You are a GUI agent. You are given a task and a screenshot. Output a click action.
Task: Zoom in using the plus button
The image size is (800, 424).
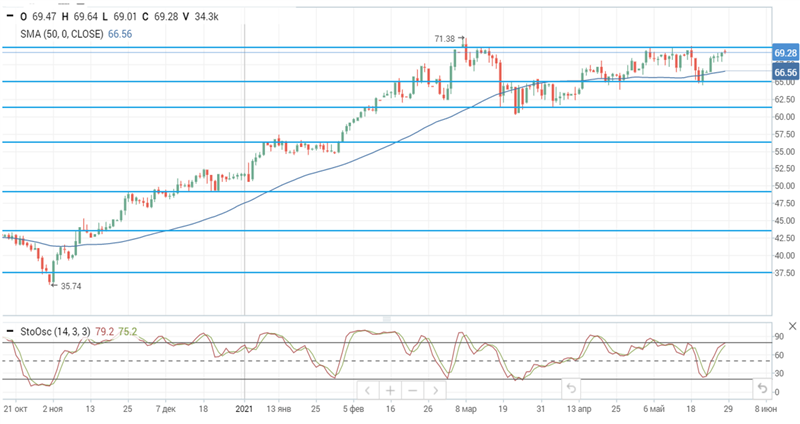[x=390, y=391]
